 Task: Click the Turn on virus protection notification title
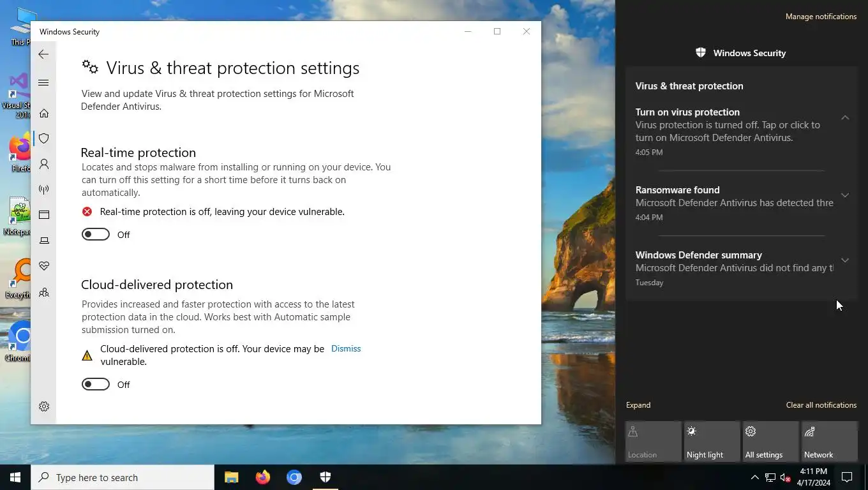tap(687, 112)
